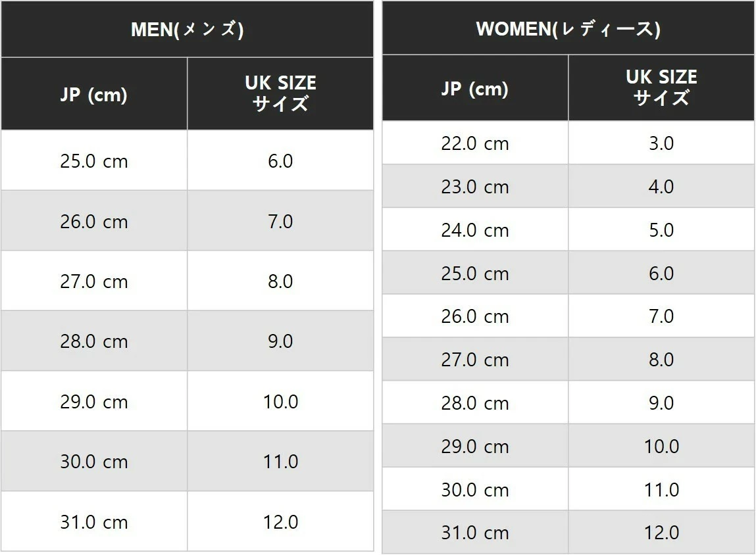The image size is (756, 555).
Task: Select men's 31.0 cm cell
Action: pos(94,522)
